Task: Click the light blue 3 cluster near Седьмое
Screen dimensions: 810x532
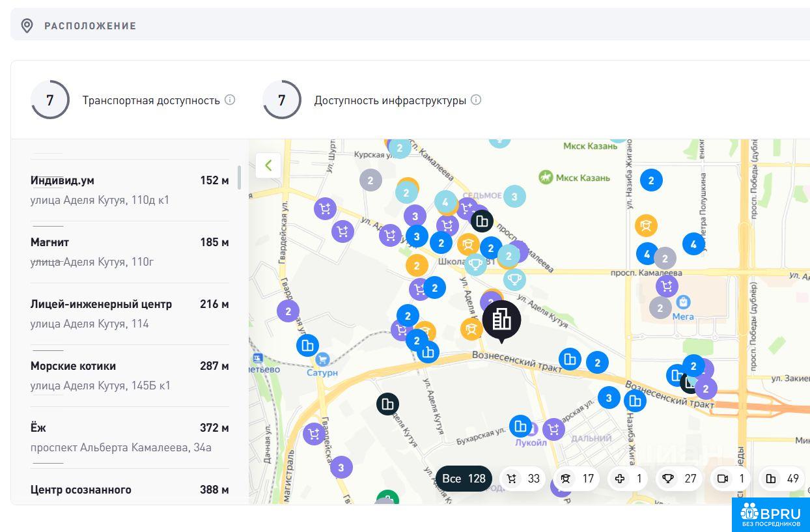Action: point(514,196)
